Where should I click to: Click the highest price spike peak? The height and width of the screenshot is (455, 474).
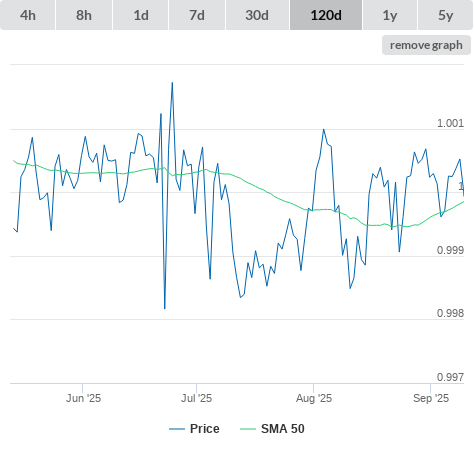[x=172, y=82]
